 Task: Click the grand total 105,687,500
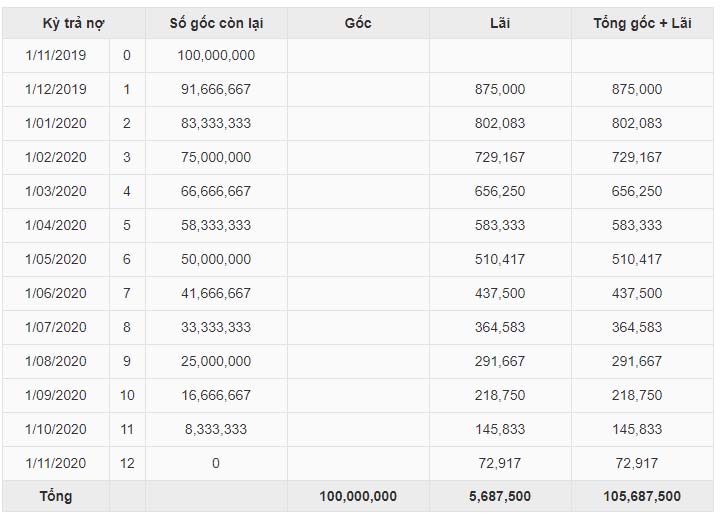[642, 496]
